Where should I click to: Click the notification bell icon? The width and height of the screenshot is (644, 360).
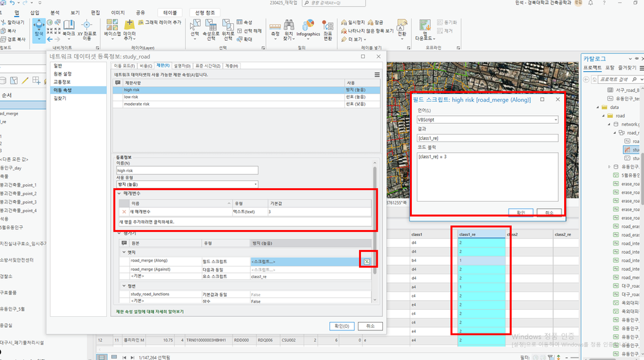[590, 3]
